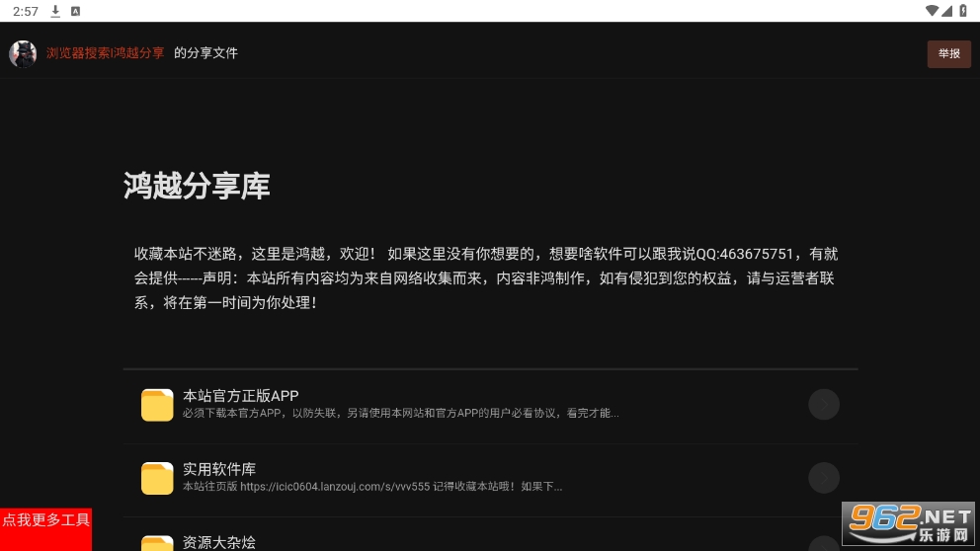Viewport: 980px width, 551px height.
Task: Tap the battery icon in the status bar
Action: pos(964,11)
